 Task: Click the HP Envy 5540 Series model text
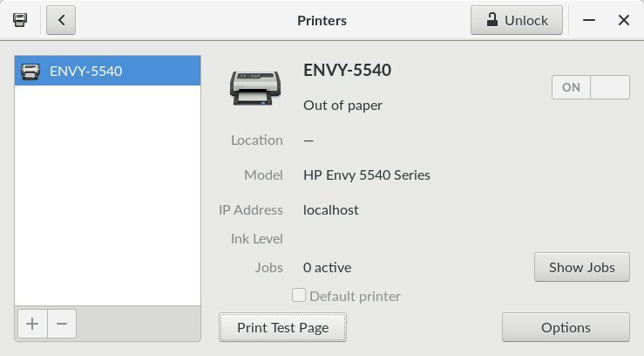point(366,175)
